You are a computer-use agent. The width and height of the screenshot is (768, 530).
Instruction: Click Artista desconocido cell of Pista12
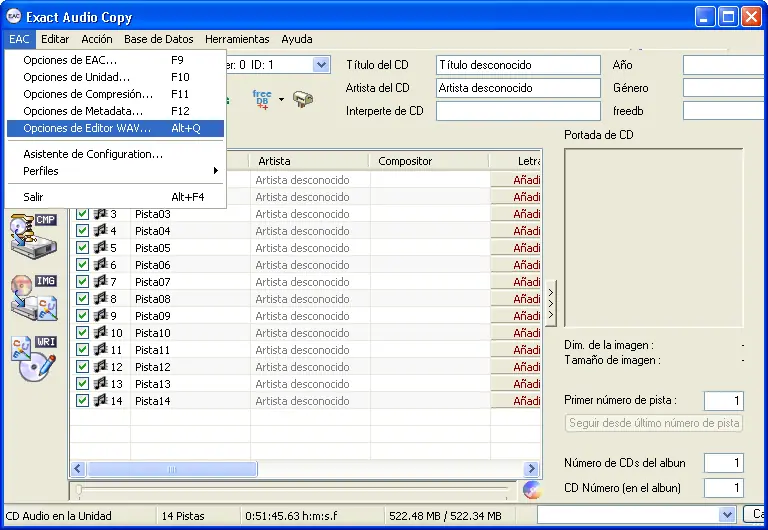click(x=311, y=367)
